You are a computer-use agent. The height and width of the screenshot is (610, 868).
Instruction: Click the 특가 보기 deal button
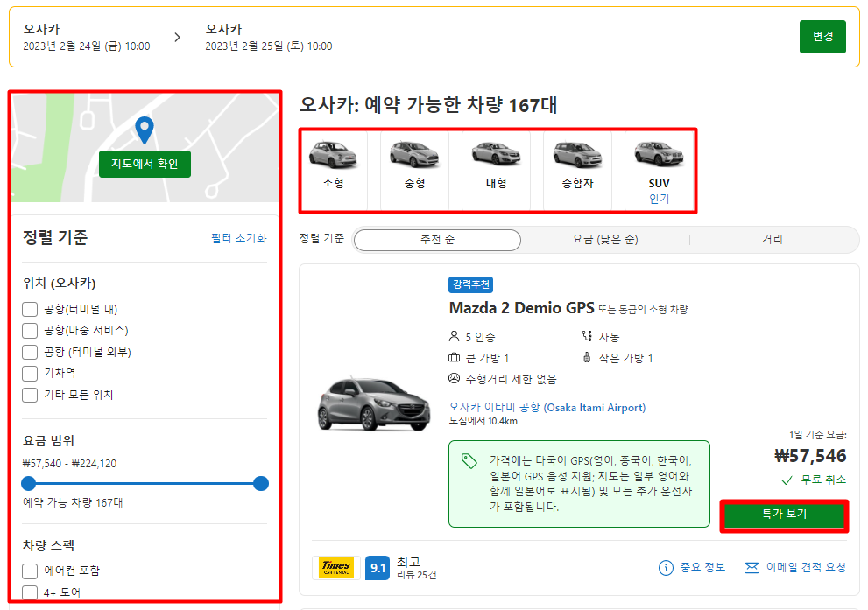coord(784,515)
